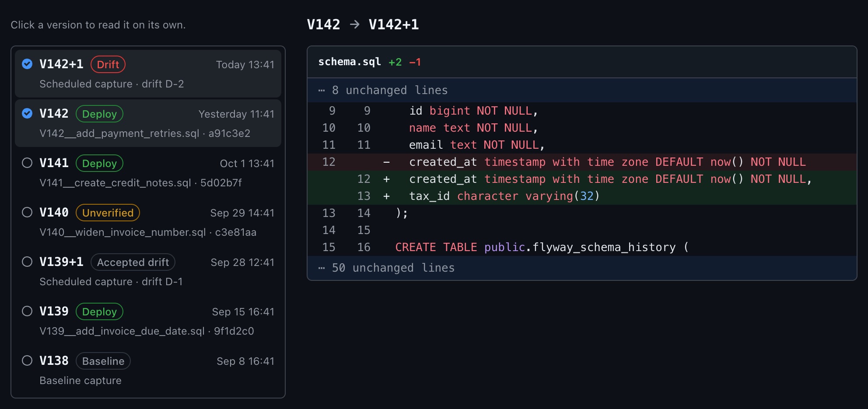Click the added tax_id character varying line

[x=582, y=196]
